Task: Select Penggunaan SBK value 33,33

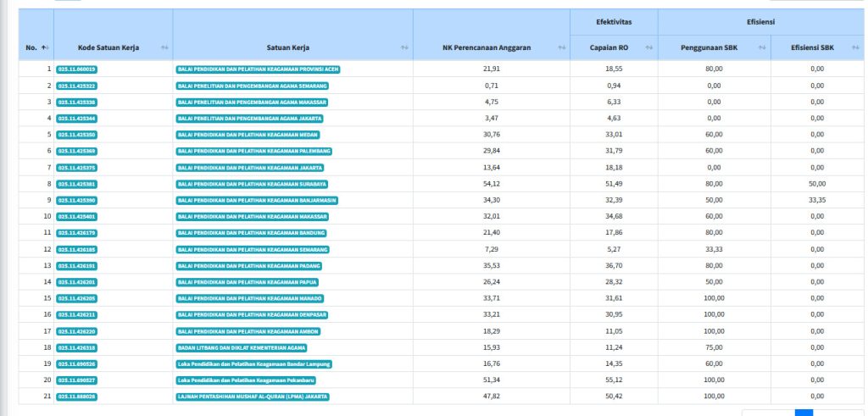Action: [x=714, y=249]
